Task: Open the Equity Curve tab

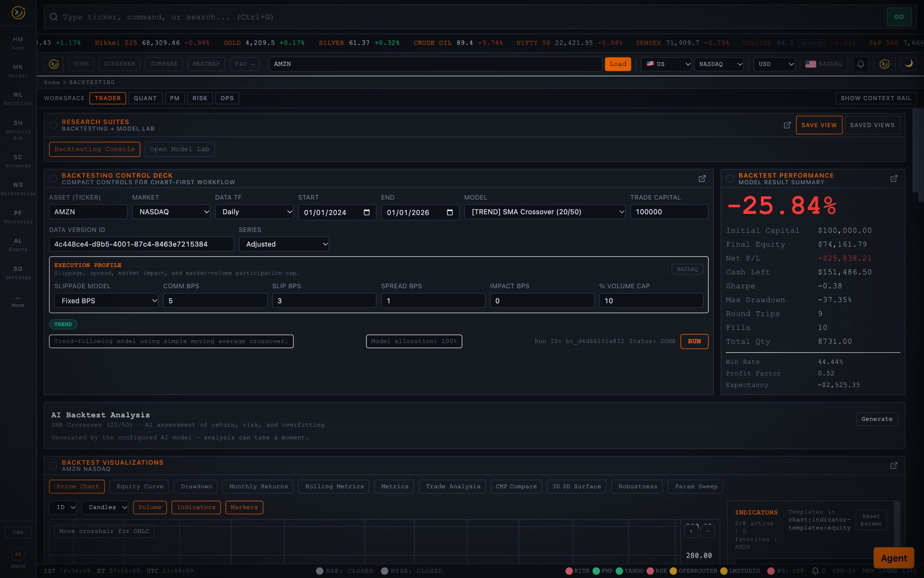Action: [x=140, y=487]
